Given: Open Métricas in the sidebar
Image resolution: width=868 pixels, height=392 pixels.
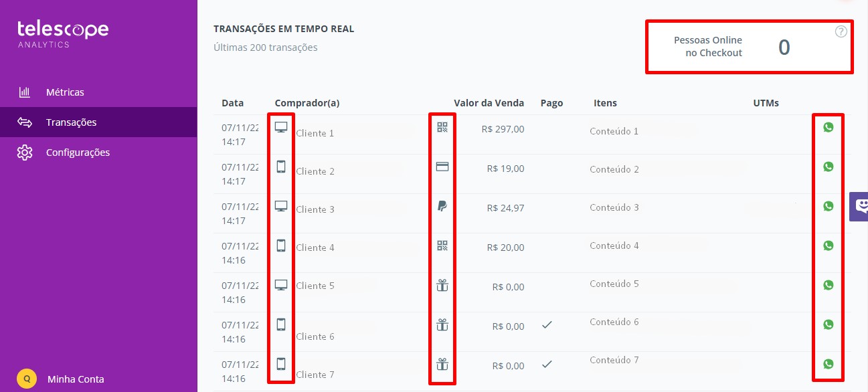Looking at the screenshot, I should click(x=65, y=92).
